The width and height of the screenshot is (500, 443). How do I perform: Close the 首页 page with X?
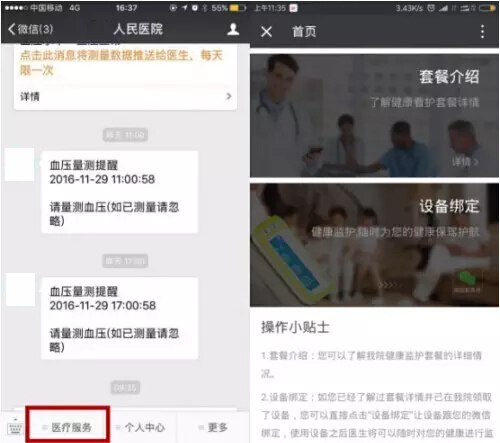[x=266, y=32]
